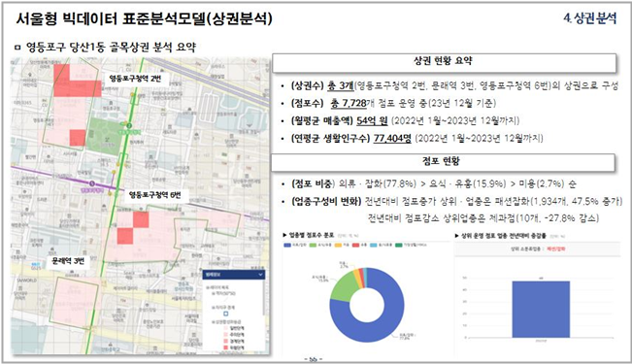The image size is (632, 364).
Task: Click the blue legend marker of the donut chart
Action: pos(287,245)
